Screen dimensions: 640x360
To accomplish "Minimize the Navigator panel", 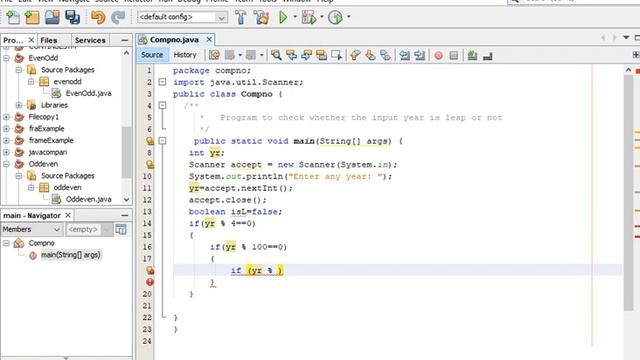I will [124, 215].
